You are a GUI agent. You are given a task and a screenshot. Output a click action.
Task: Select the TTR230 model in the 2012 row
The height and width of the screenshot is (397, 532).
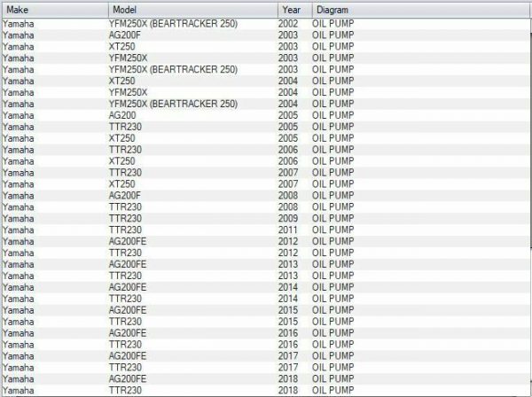(x=125, y=253)
